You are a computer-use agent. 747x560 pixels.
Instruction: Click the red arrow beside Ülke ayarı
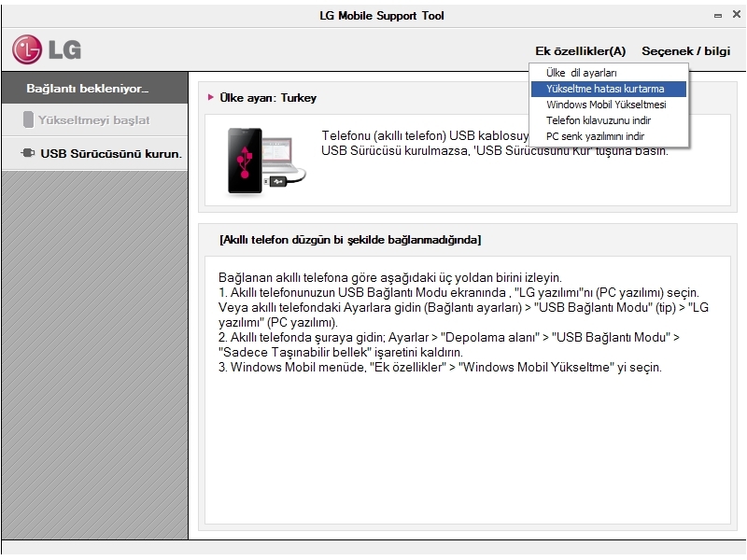pyautogui.click(x=211, y=97)
